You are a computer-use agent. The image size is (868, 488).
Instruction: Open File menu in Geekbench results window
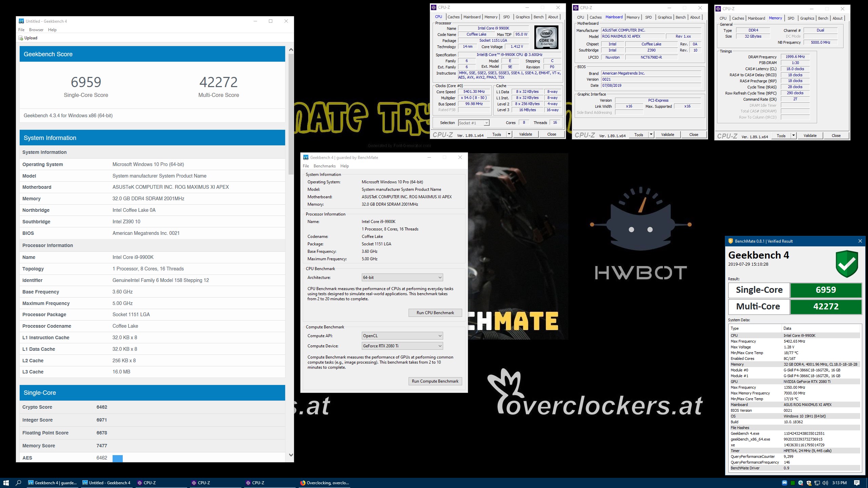point(21,30)
